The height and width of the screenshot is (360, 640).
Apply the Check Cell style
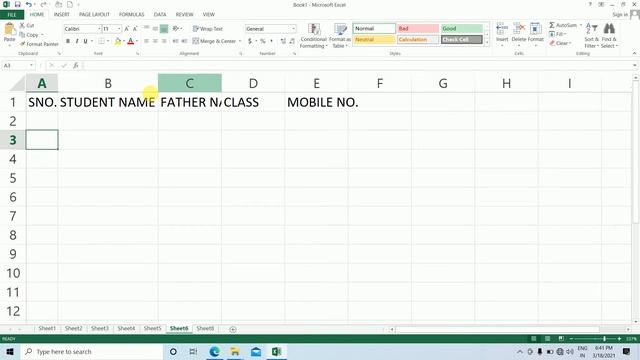(x=462, y=40)
